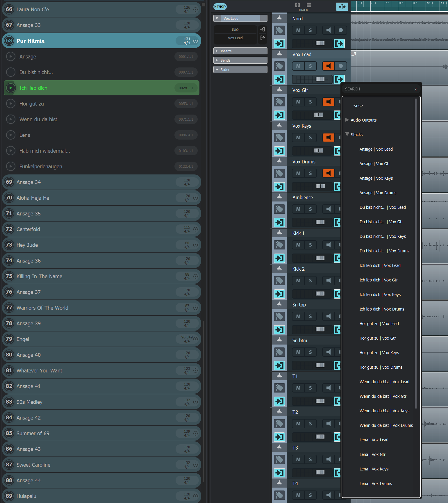The height and width of the screenshot is (503, 448).
Task: Click the tag icon on Vox Lead track
Action: click(x=279, y=66)
